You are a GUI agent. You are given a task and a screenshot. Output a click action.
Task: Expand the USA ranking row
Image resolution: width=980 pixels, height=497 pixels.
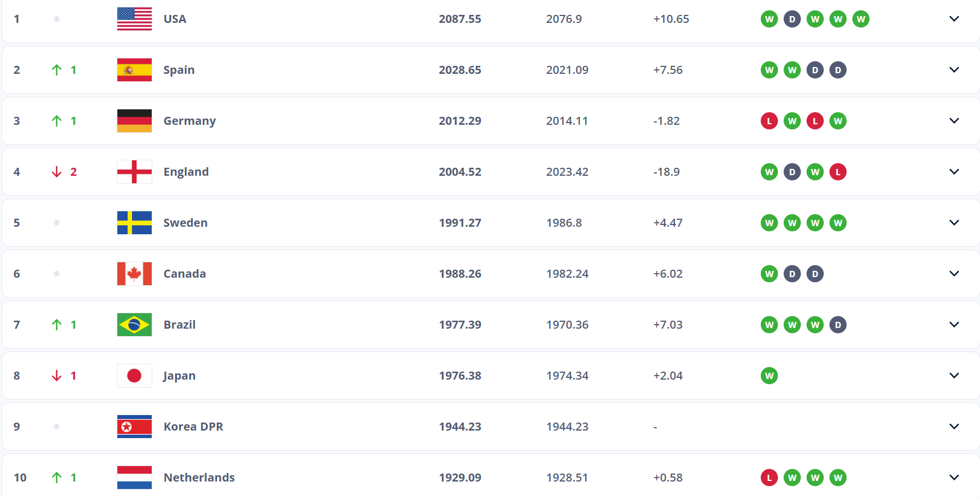[x=954, y=19]
